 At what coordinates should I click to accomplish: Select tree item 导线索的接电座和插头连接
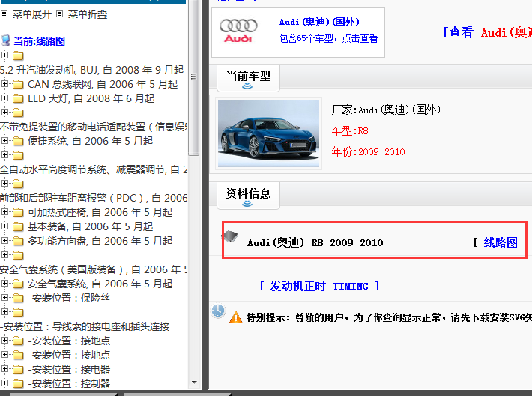(x=85, y=326)
